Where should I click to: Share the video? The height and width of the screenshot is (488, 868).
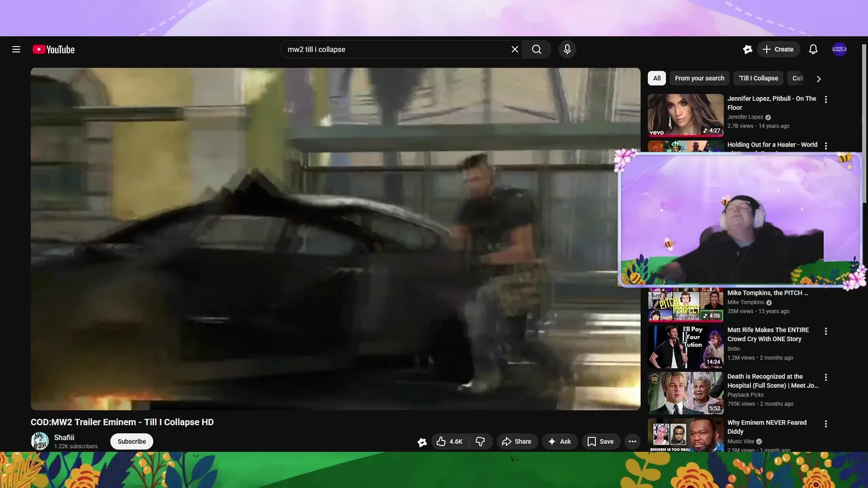pos(517,441)
